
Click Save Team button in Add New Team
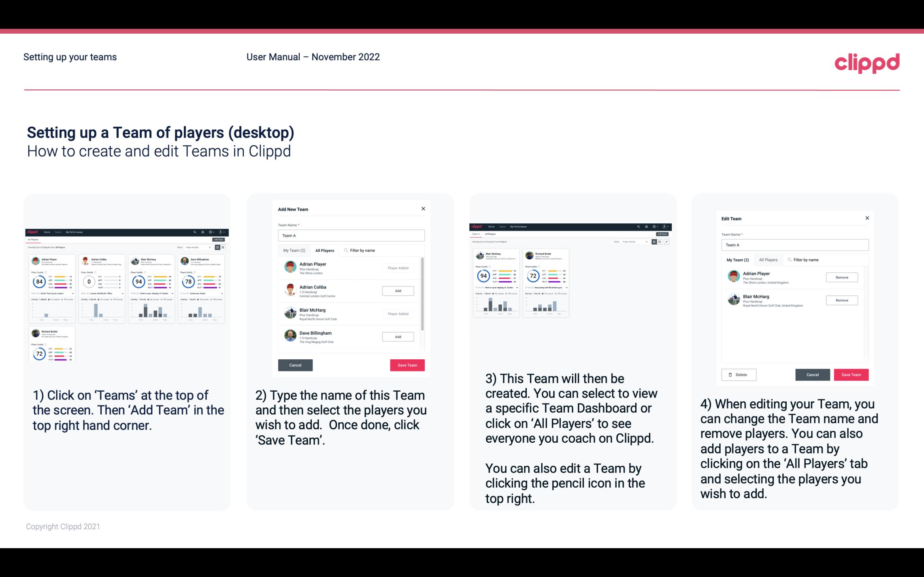[x=407, y=364]
